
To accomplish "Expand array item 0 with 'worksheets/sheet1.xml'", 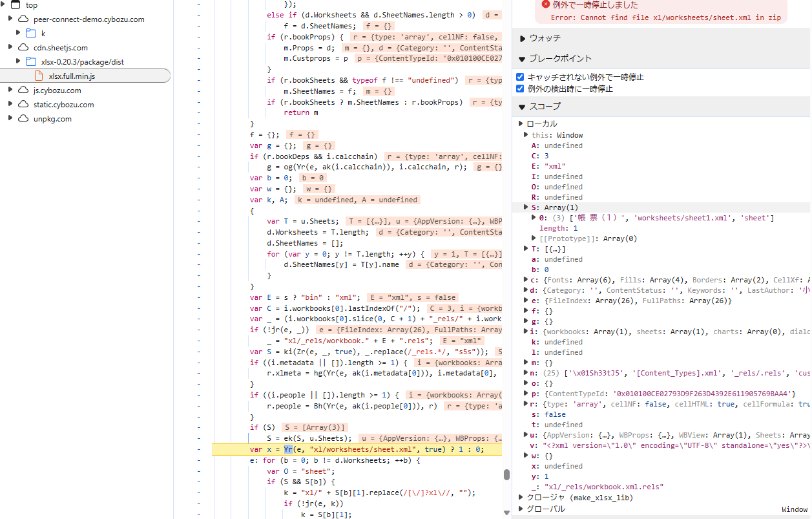I will coord(534,218).
